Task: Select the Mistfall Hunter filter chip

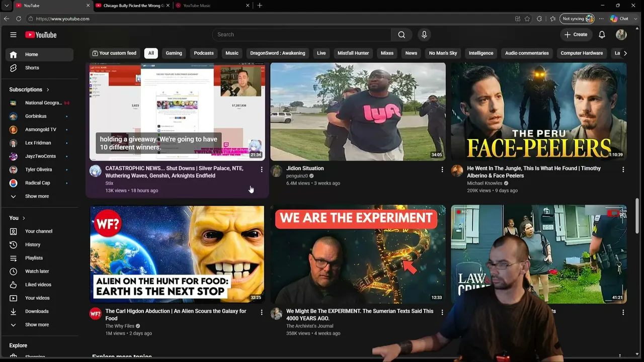Action: pyautogui.click(x=353, y=53)
